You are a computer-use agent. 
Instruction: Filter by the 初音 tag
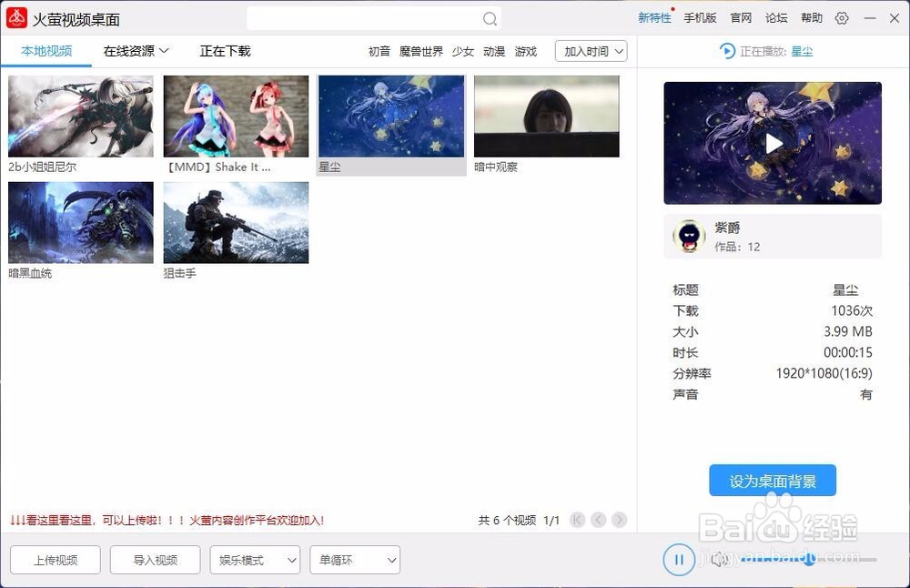coord(379,52)
